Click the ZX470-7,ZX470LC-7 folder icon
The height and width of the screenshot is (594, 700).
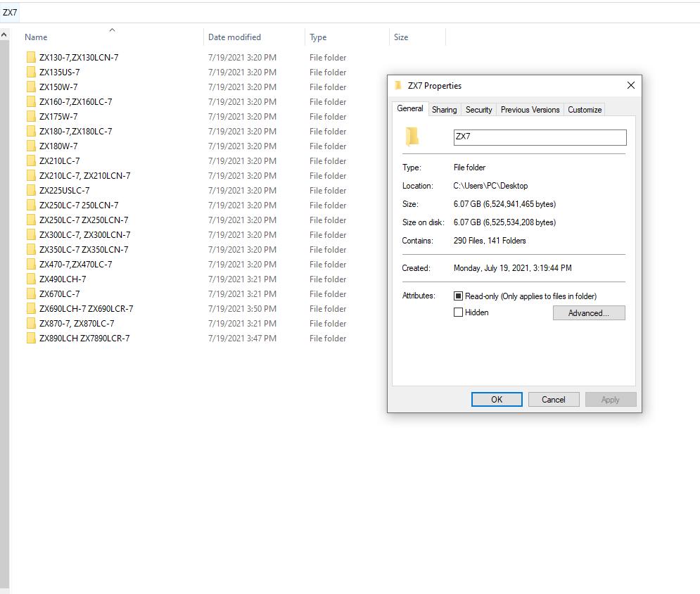(31, 263)
